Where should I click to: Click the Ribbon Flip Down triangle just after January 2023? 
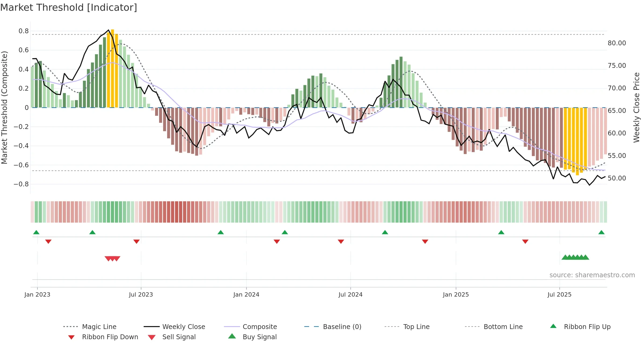48,242
